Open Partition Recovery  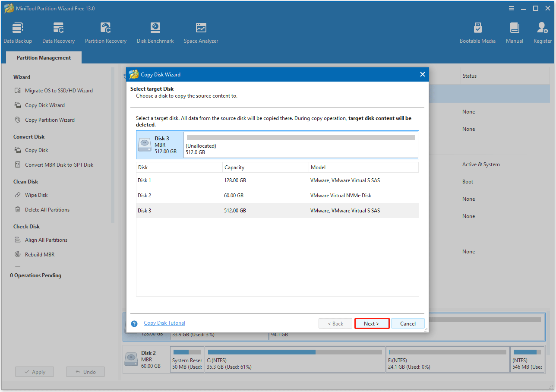(x=106, y=32)
